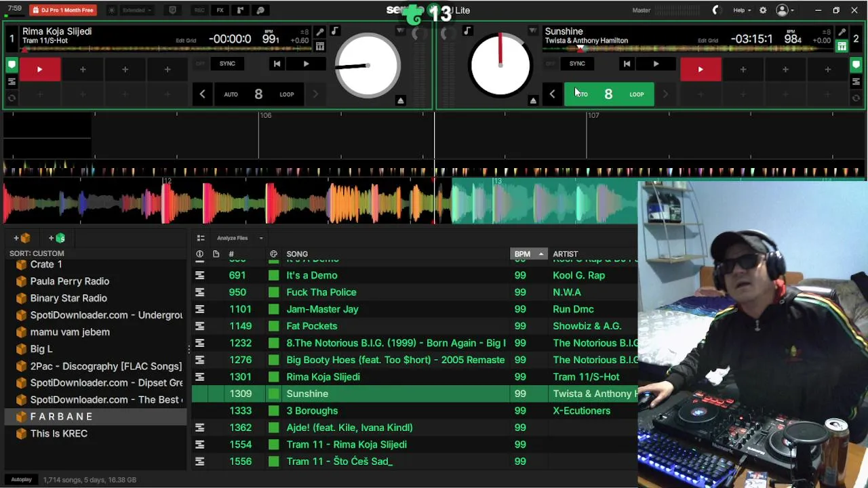Click Edit Grid on deck 1
The height and width of the screenshot is (488, 868).
(186, 41)
